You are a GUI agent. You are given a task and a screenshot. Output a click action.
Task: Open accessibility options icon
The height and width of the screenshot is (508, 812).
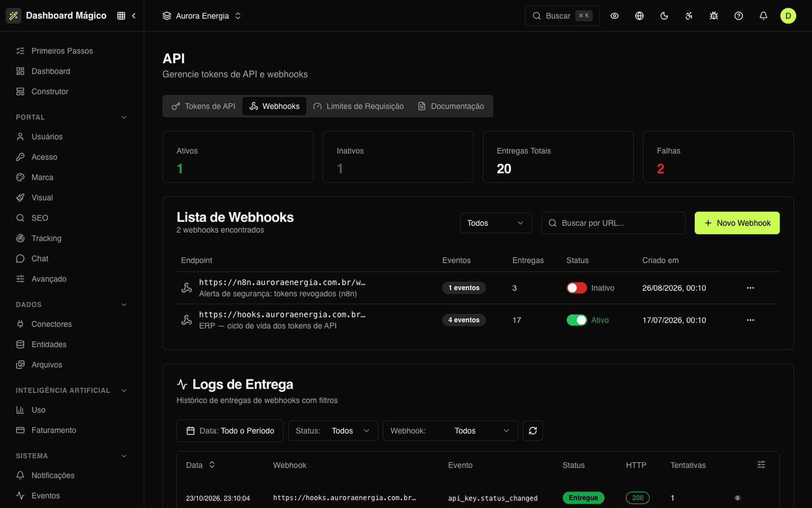pyautogui.click(x=689, y=16)
